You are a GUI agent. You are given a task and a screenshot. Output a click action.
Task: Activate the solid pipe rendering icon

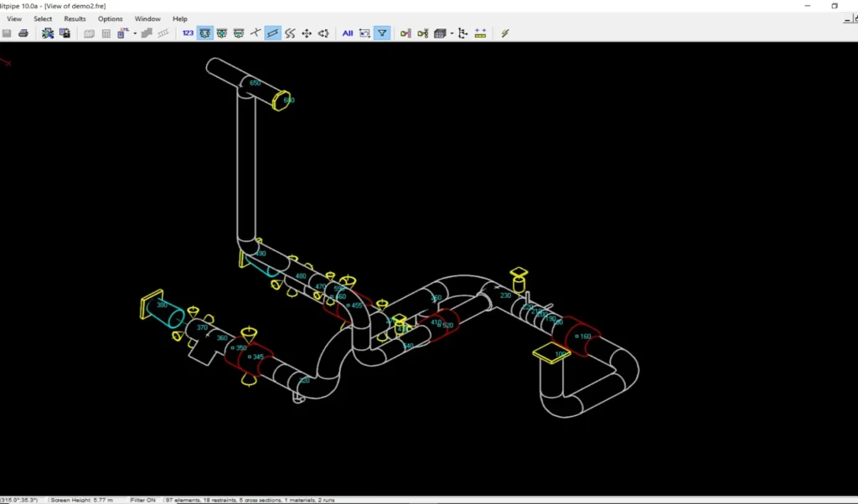[x=439, y=33]
